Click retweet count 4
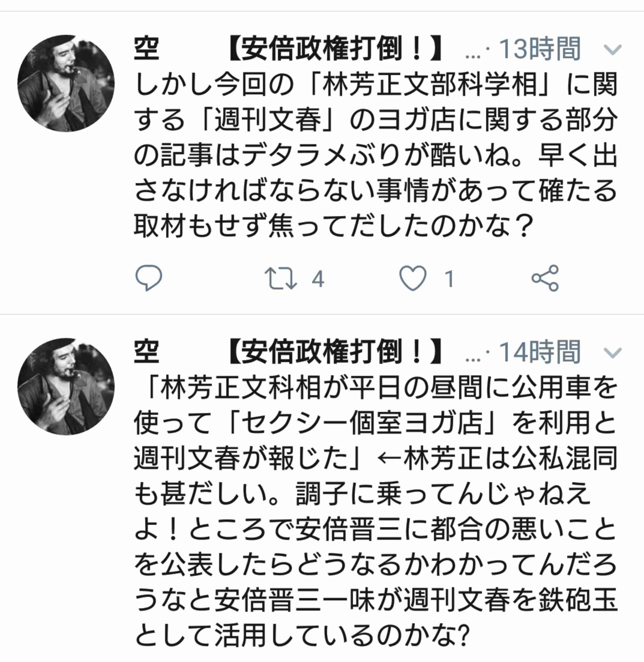Viewport: 644px width, 662px height. point(318,279)
